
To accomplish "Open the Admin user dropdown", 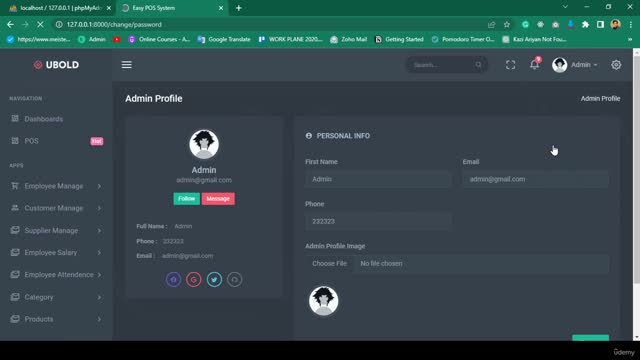I will (x=575, y=65).
